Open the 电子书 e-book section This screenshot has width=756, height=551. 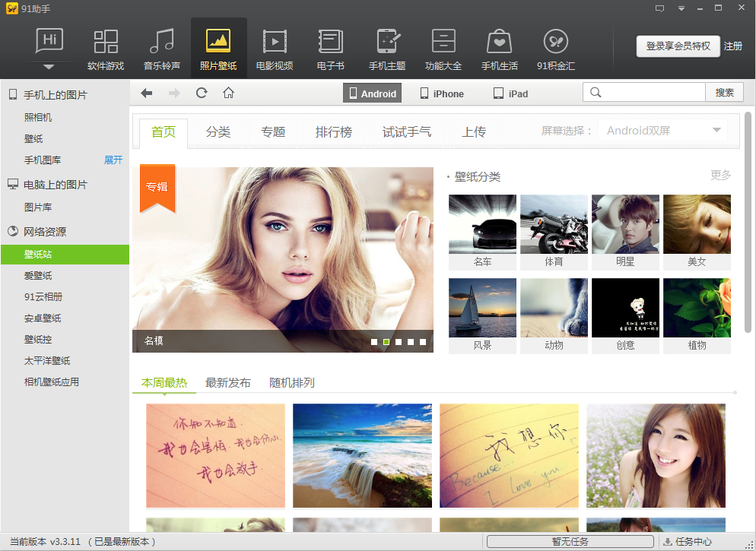click(330, 50)
